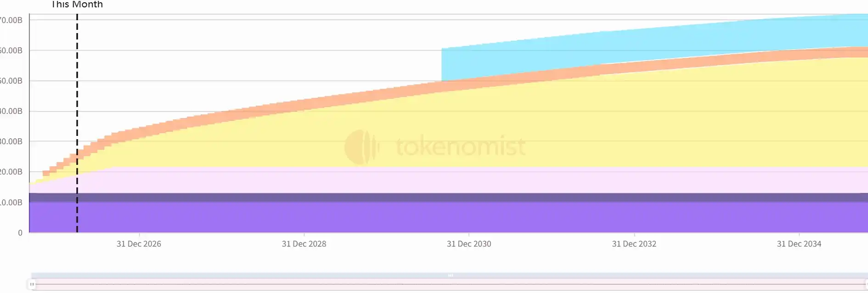This screenshot has height=293, width=868.
Task: Click the '31 Dec 2032' axis label
Action: point(634,244)
